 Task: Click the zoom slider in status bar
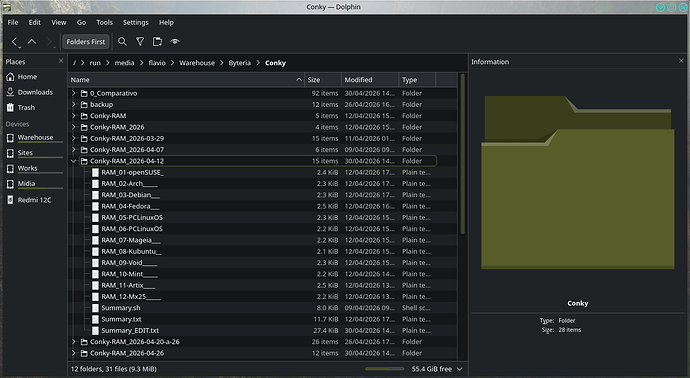pyautogui.click(x=384, y=369)
